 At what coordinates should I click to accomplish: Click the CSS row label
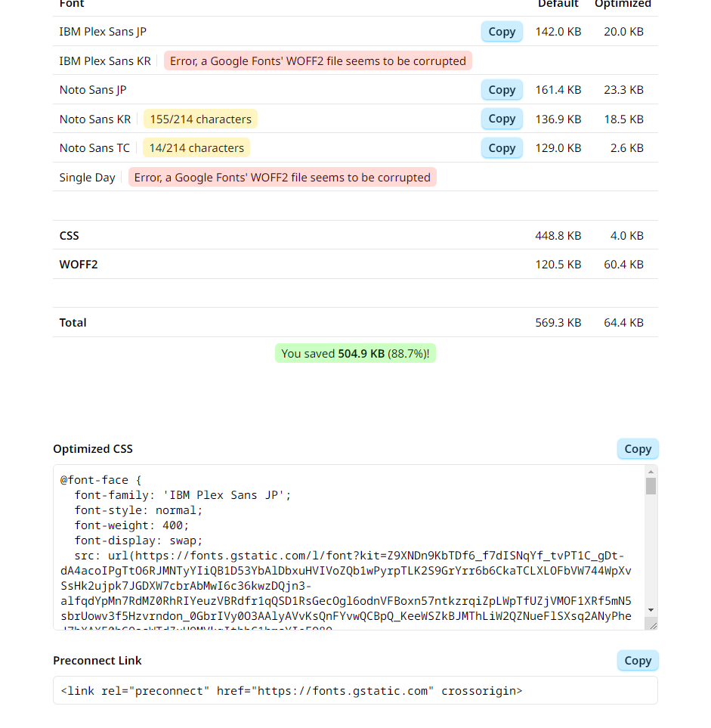click(x=70, y=236)
